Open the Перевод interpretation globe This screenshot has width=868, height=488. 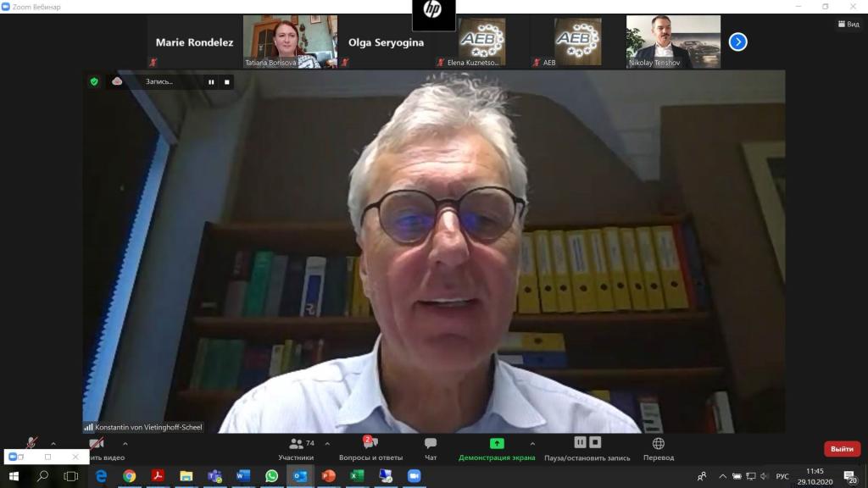point(658,449)
